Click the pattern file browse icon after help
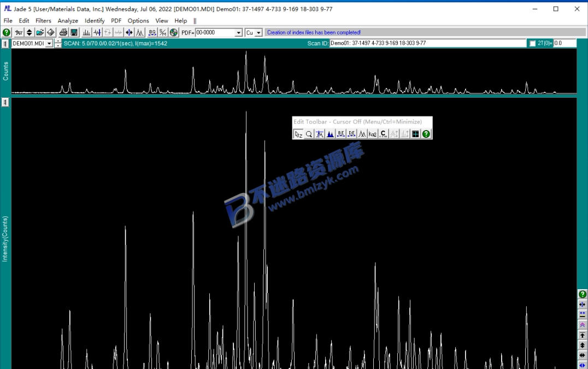 click(x=19, y=33)
